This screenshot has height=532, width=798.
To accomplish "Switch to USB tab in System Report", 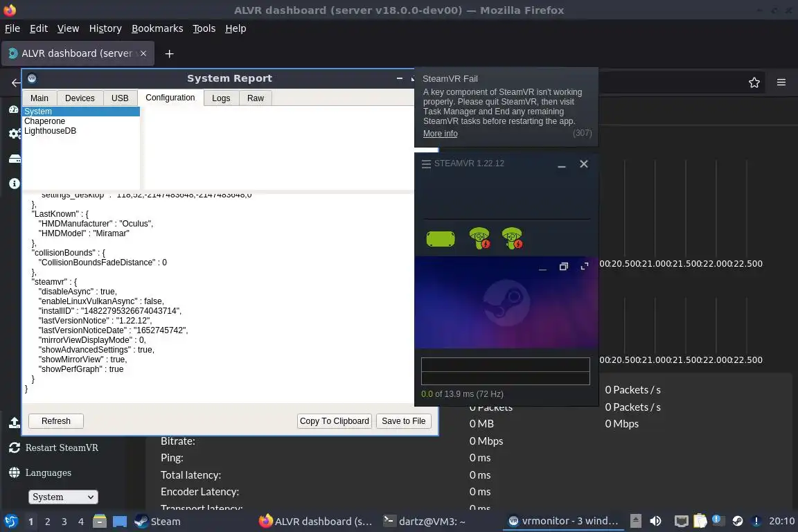I will pos(120,98).
